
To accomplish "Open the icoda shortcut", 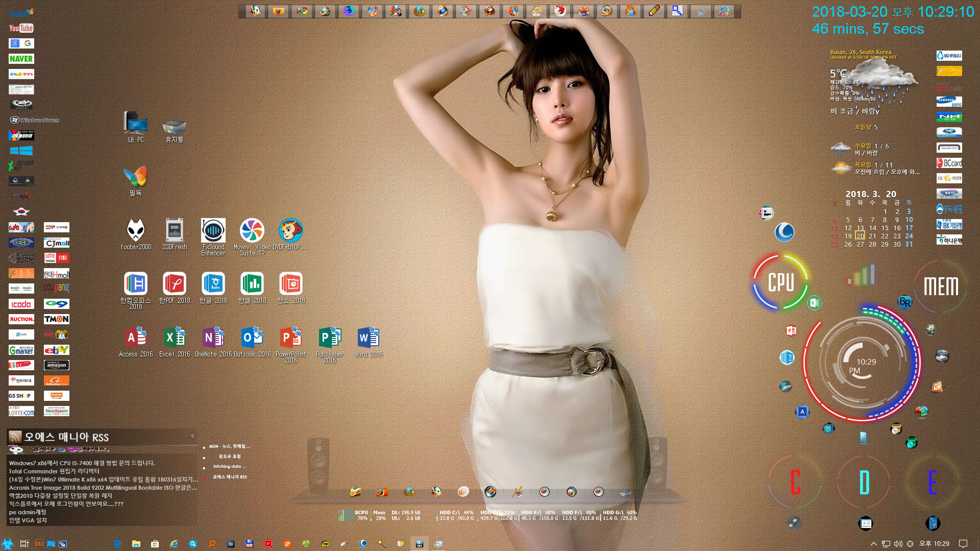I will click(21, 304).
